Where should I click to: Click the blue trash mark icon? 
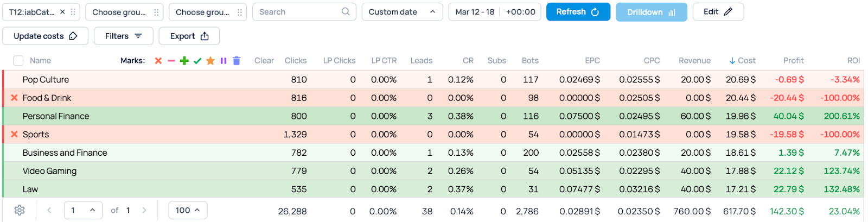pyautogui.click(x=237, y=61)
